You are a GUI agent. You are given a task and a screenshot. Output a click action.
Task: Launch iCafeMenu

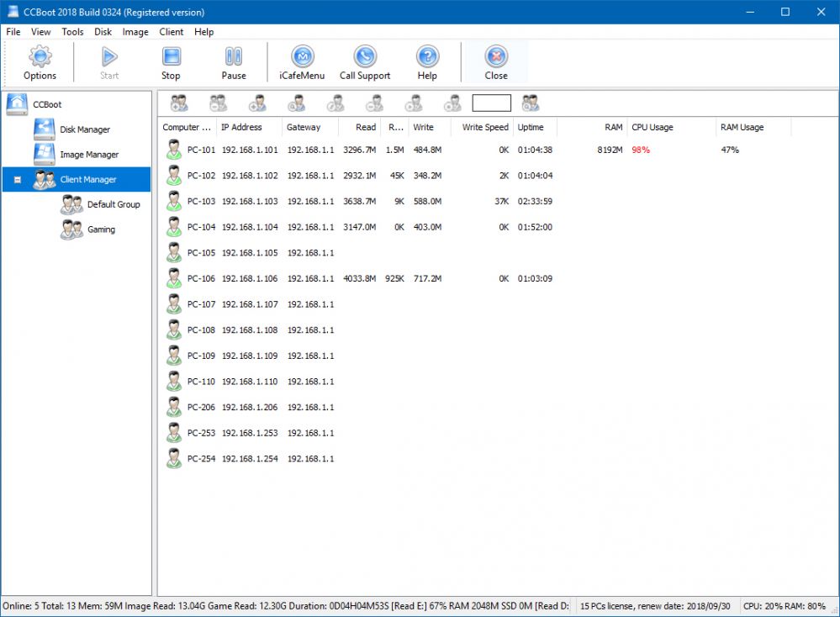click(301, 61)
